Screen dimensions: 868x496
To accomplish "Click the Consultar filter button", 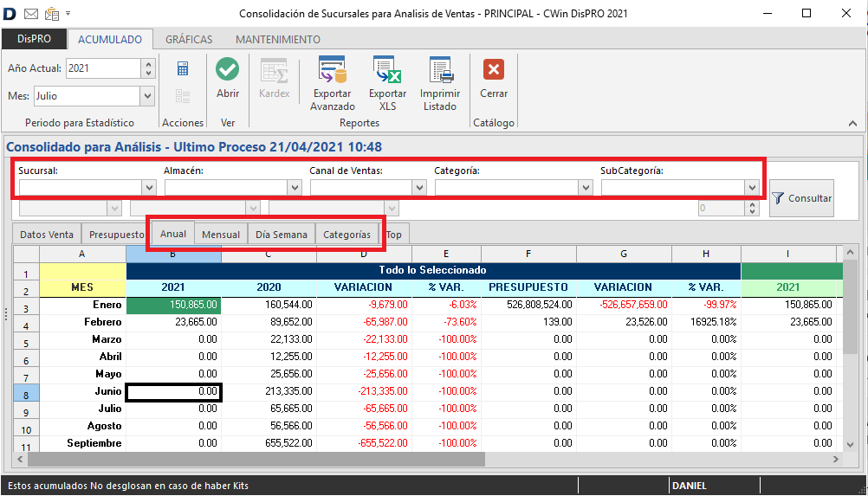I will (x=801, y=198).
